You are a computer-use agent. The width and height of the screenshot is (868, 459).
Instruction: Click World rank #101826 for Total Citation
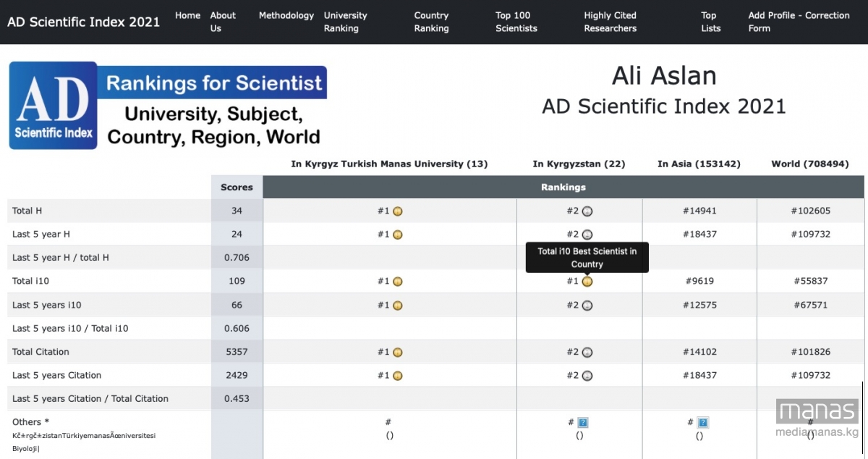(811, 353)
